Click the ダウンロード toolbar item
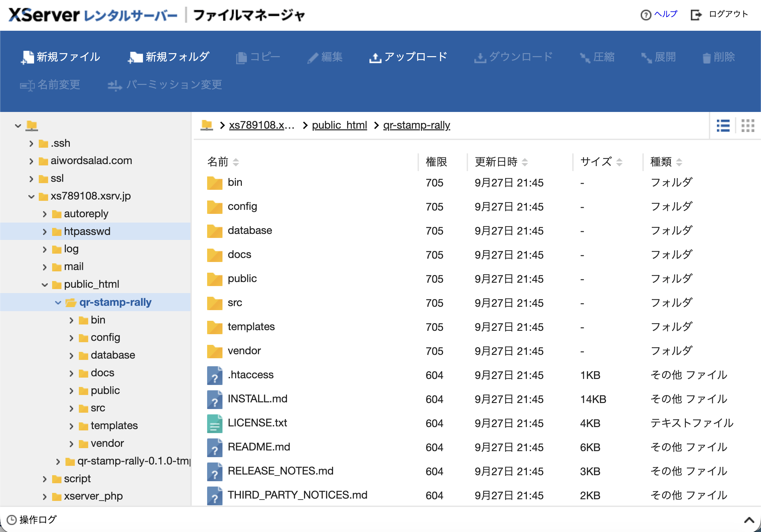Screen dimensions: 761x532 513,57
